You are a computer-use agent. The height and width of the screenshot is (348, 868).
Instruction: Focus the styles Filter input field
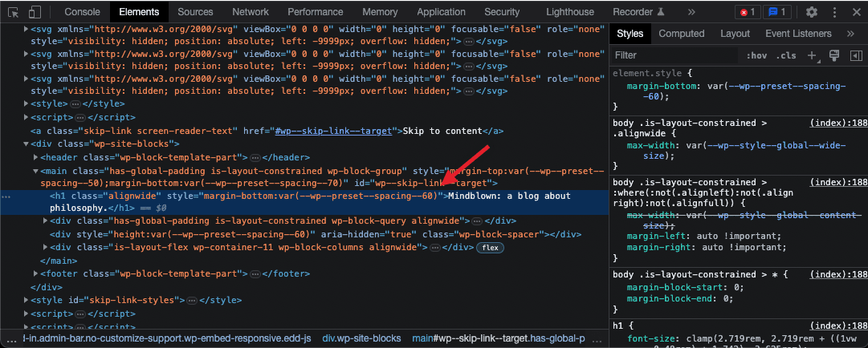(675, 55)
